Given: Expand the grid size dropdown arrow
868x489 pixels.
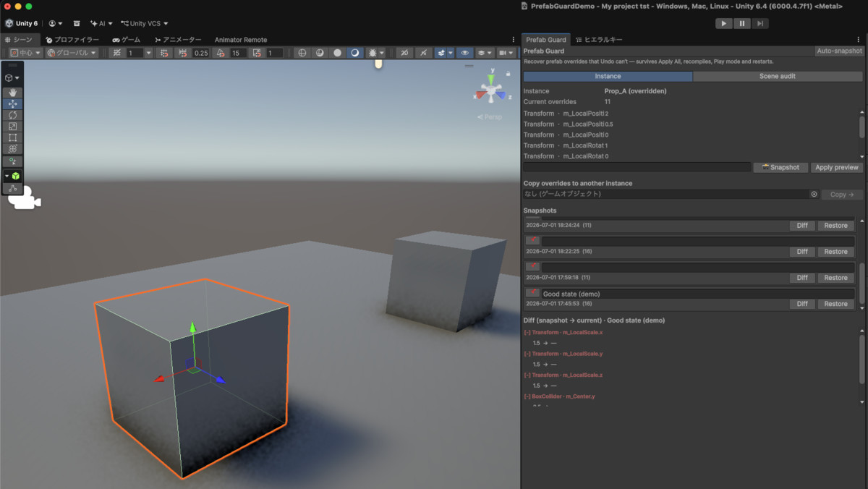Looking at the screenshot, I should click(149, 53).
